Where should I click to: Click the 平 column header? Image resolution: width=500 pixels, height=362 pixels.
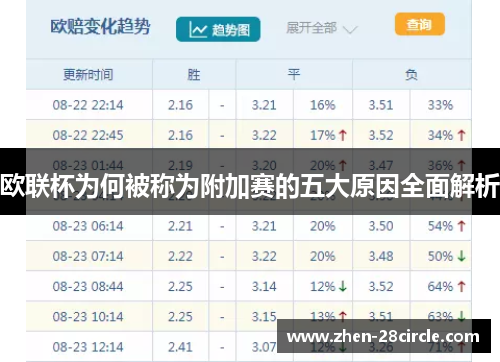pyautogui.click(x=294, y=74)
